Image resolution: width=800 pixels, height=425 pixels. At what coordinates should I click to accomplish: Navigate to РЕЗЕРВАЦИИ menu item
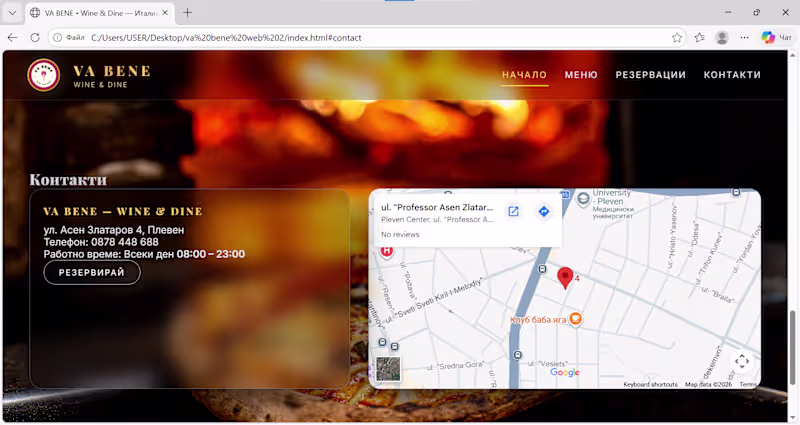click(651, 75)
